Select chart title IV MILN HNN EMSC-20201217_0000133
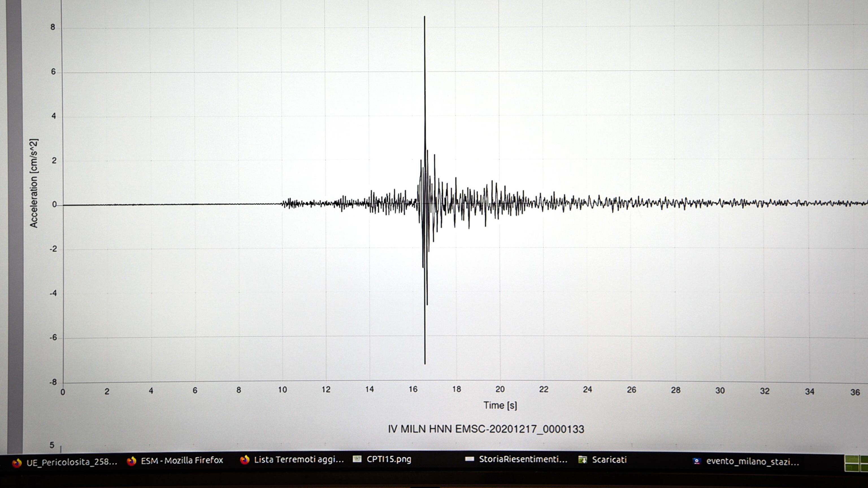 pos(486,429)
